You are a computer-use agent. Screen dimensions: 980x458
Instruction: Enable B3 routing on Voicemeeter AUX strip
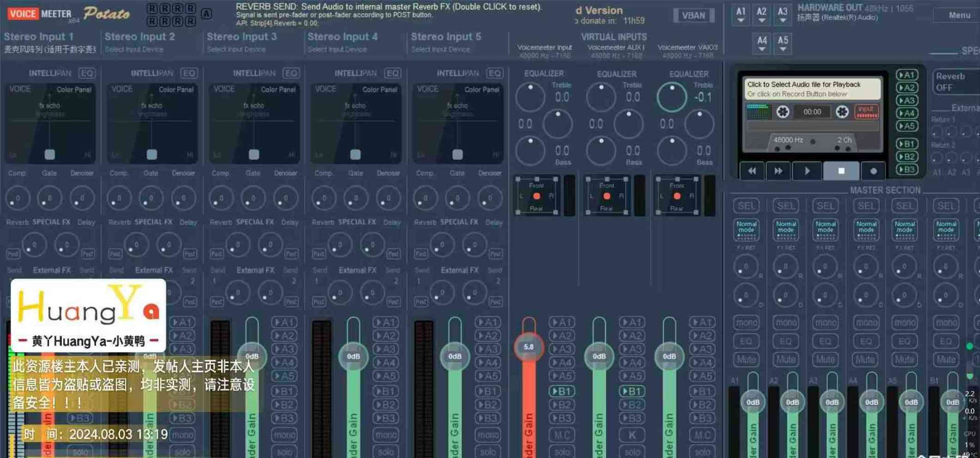[x=632, y=418]
